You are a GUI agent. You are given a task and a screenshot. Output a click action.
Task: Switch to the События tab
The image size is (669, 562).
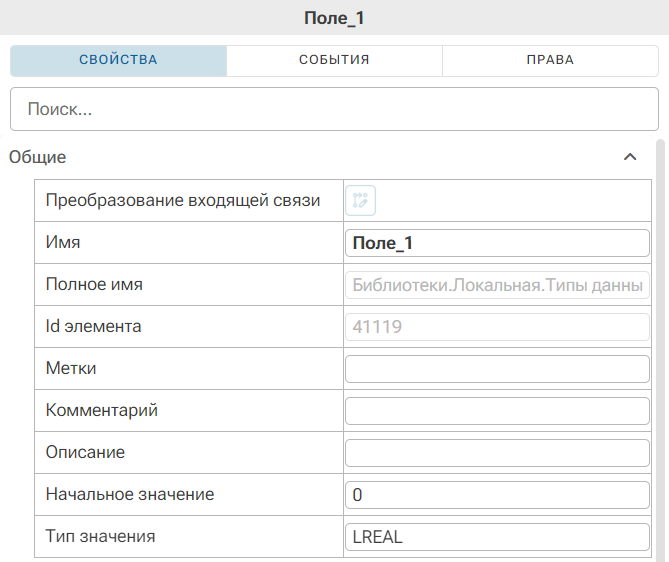334,60
